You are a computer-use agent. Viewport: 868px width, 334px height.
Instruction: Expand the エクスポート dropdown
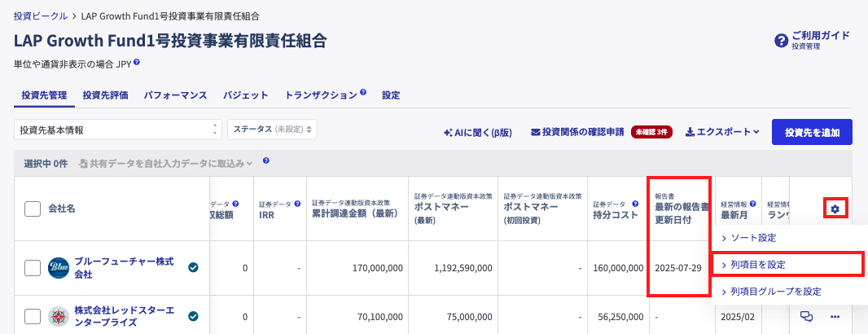tap(722, 131)
